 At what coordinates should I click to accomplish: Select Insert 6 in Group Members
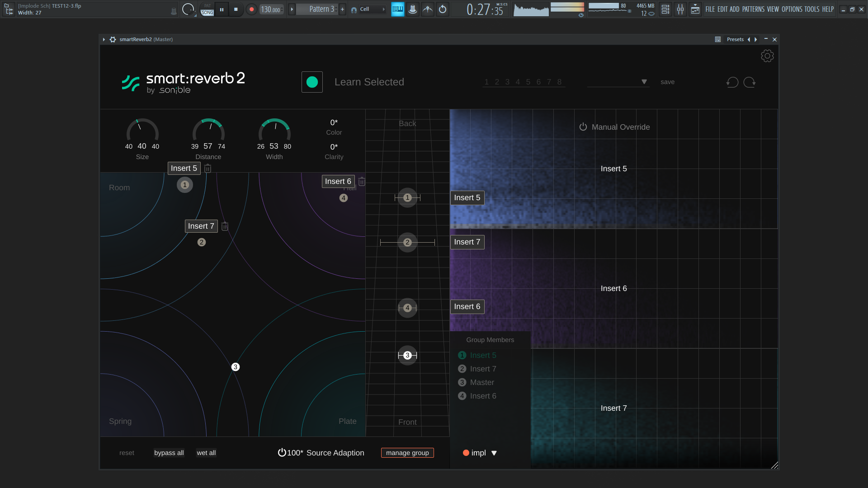[x=477, y=396]
